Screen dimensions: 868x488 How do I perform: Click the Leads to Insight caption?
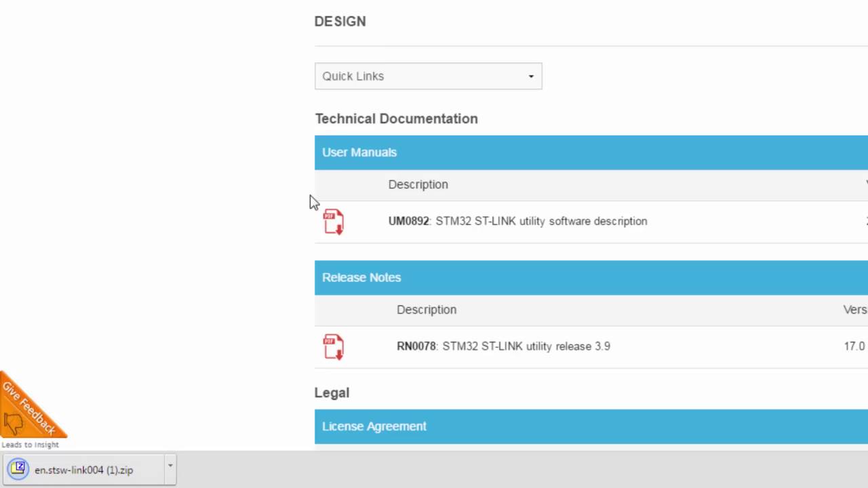pyautogui.click(x=30, y=445)
